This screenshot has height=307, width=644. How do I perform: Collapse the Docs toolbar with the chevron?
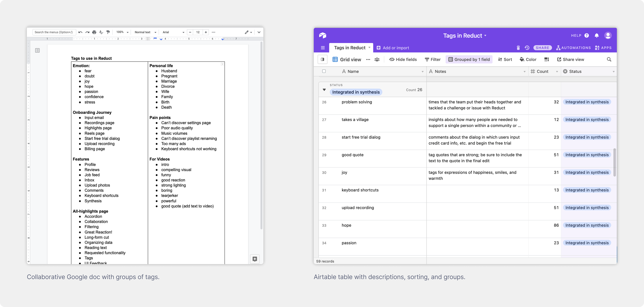259,32
